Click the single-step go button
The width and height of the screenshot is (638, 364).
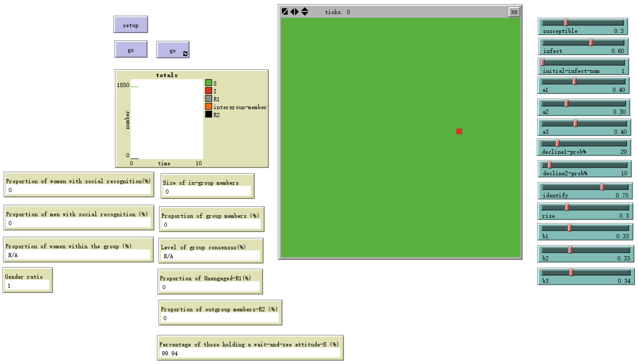(x=131, y=49)
